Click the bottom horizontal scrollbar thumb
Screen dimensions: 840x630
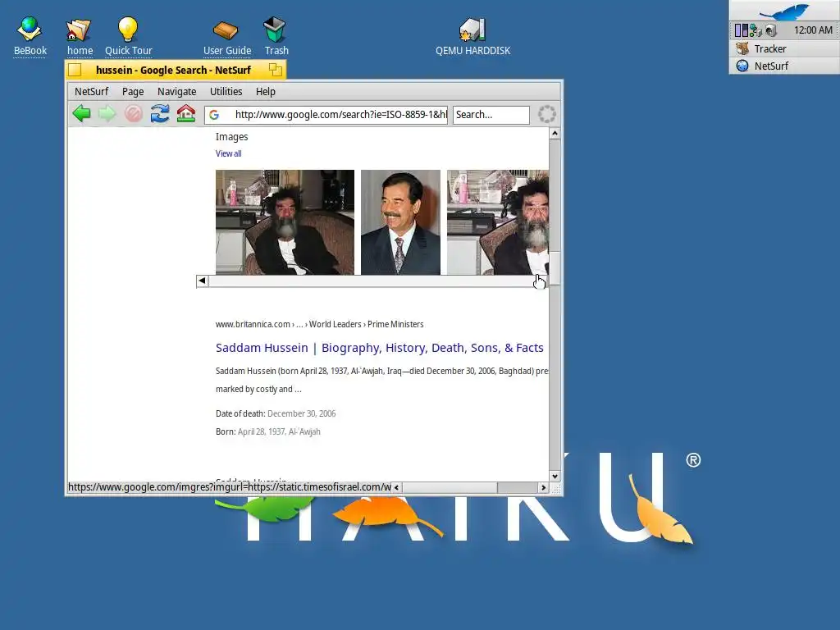[x=450, y=487]
